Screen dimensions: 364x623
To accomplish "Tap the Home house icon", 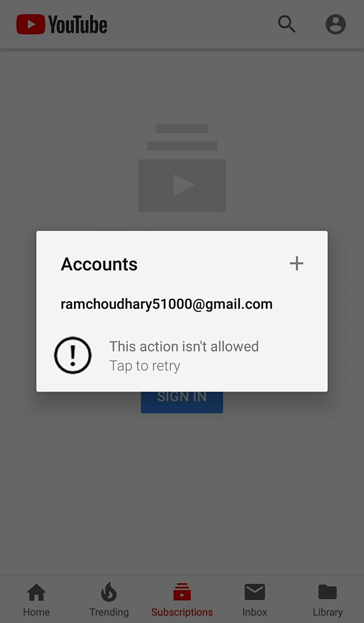I will 36,592.
